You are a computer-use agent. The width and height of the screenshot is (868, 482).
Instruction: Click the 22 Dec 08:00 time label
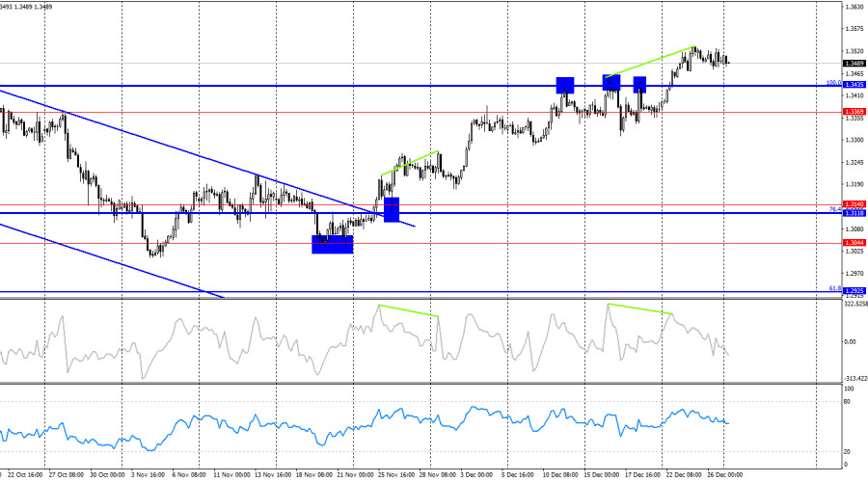tap(684, 475)
